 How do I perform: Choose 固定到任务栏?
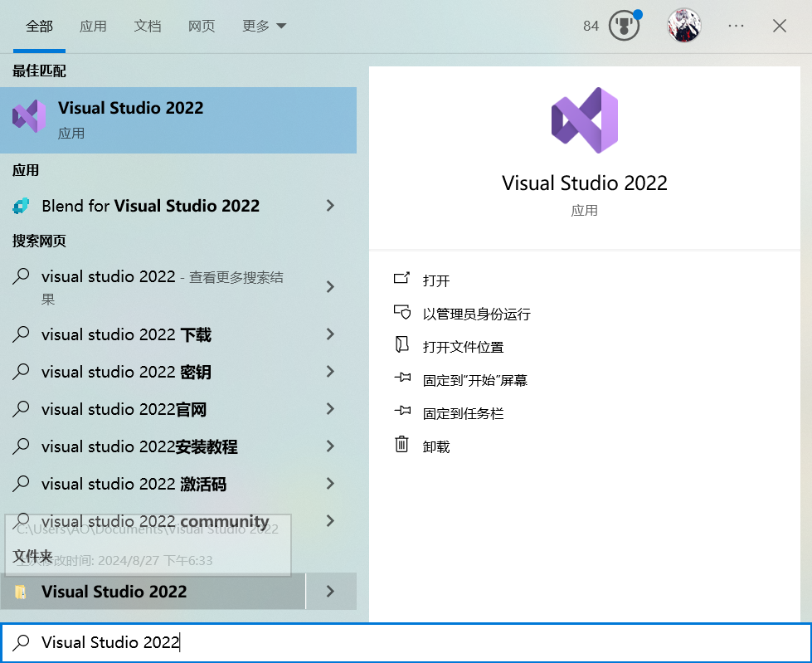click(x=463, y=413)
